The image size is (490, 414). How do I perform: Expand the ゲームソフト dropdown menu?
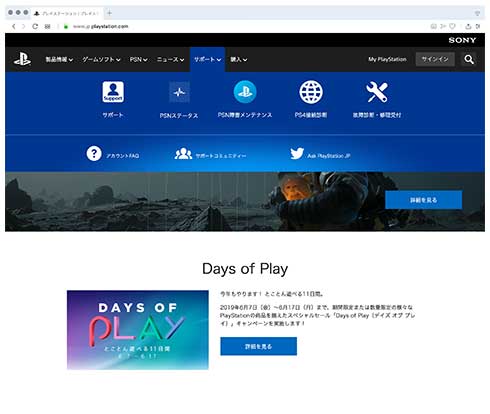[x=101, y=59]
